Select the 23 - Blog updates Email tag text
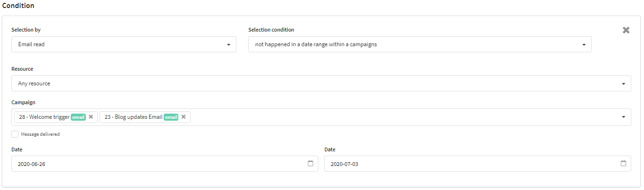This screenshot has width=644, height=190. click(134, 117)
